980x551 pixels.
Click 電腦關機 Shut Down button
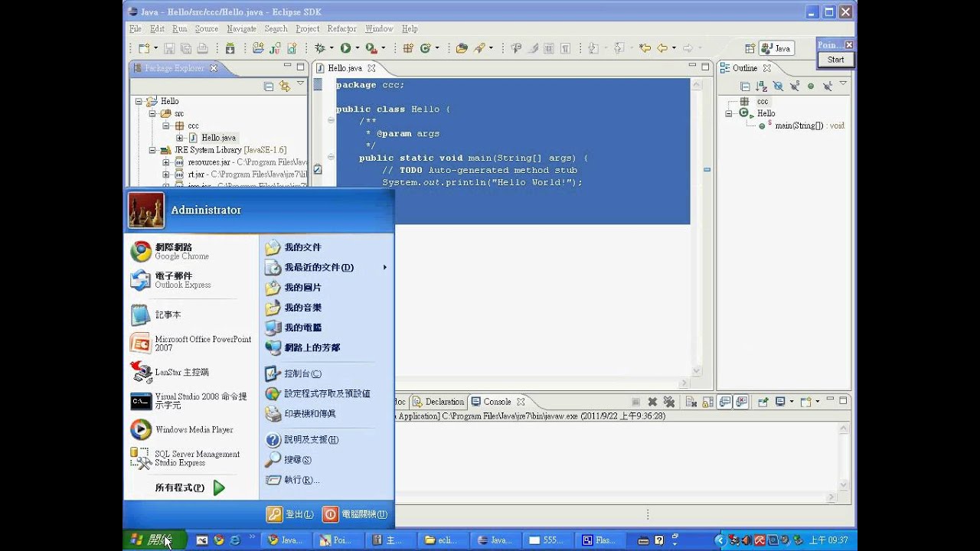tap(355, 514)
